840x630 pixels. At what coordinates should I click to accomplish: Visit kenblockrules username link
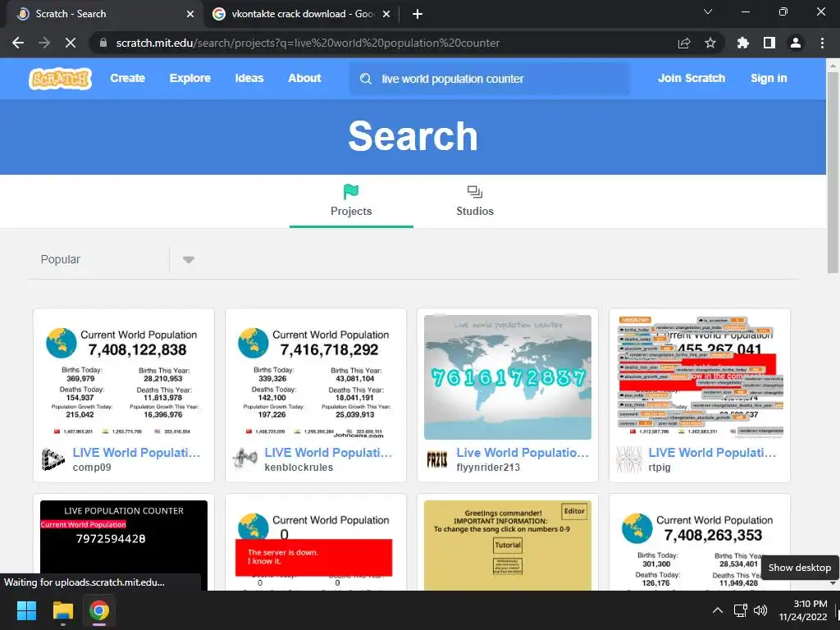point(299,467)
